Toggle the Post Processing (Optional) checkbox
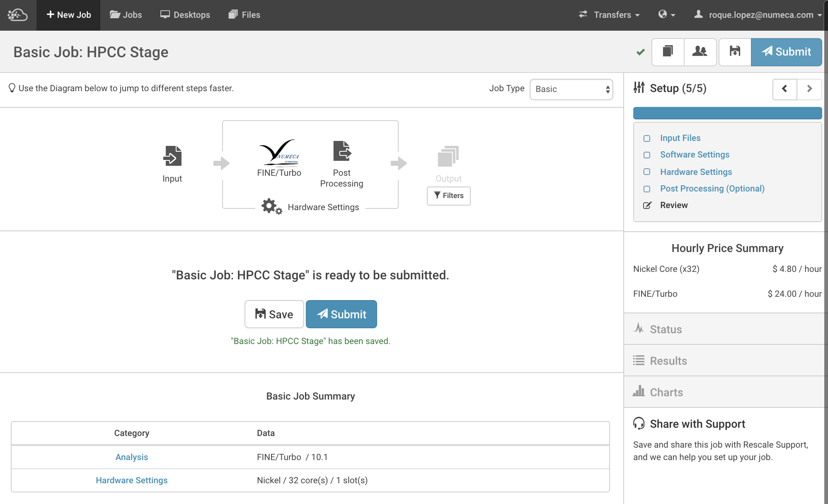The width and height of the screenshot is (828, 504). click(x=647, y=189)
